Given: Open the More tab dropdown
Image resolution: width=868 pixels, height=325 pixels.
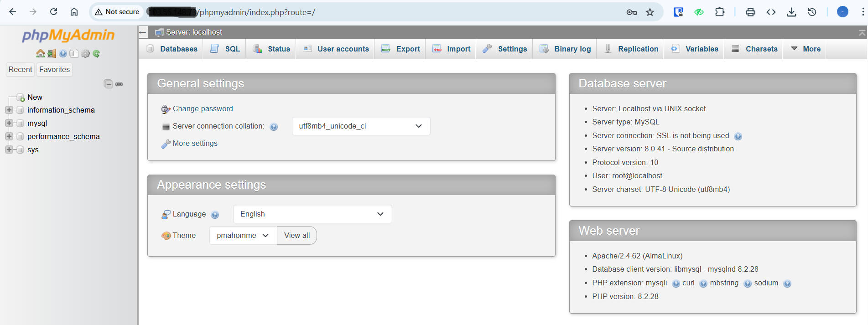Looking at the screenshot, I should click(806, 49).
